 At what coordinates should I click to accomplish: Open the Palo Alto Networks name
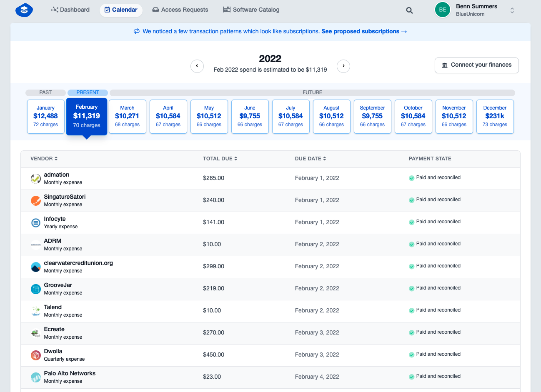tap(70, 373)
